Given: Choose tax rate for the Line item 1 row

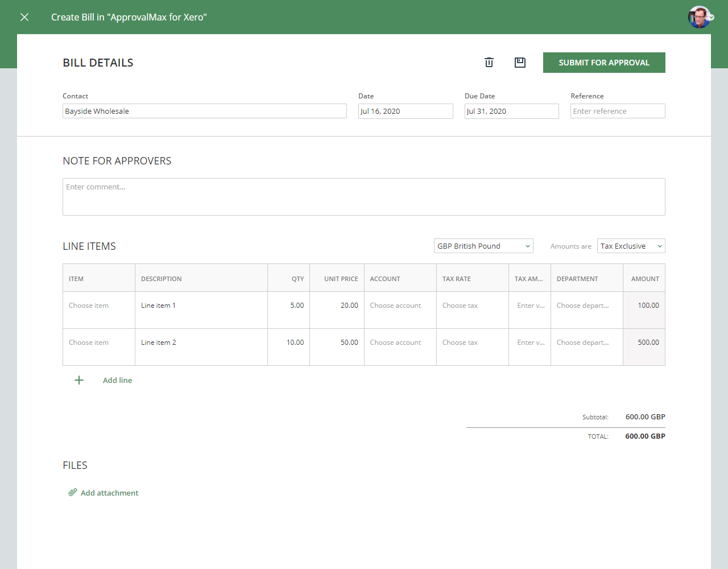Looking at the screenshot, I should (473, 310).
